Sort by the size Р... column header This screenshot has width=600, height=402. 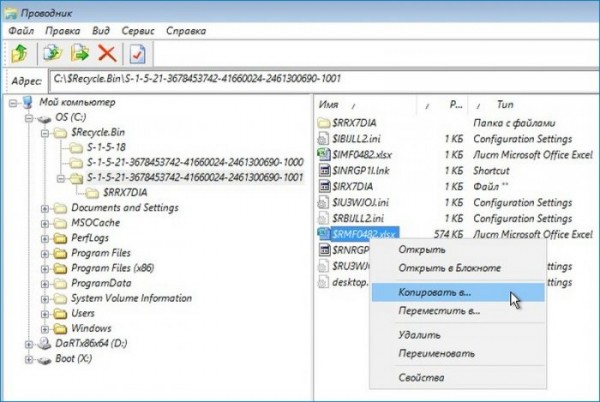[443, 105]
